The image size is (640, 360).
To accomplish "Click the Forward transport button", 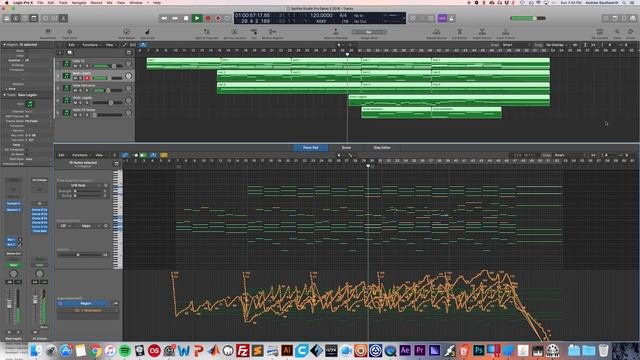I will pyautogui.click(x=175, y=18).
